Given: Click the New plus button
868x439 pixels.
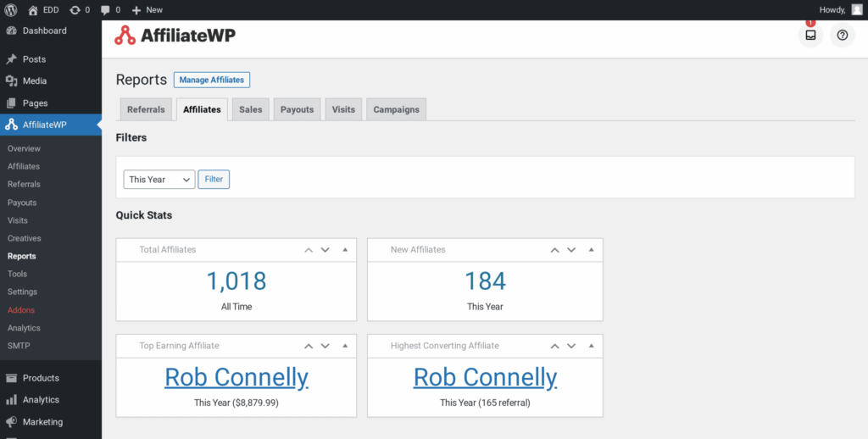Looking at the screenshot, I should coord(147,10).
